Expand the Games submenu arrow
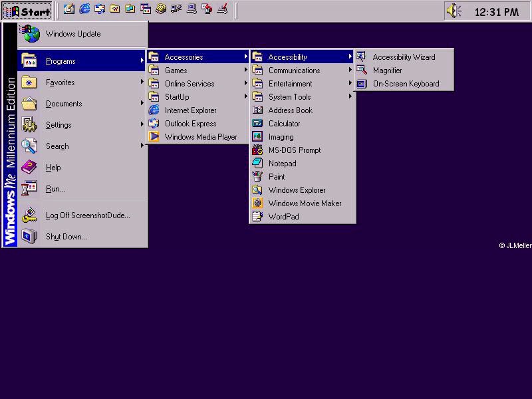 click(245, 70)
